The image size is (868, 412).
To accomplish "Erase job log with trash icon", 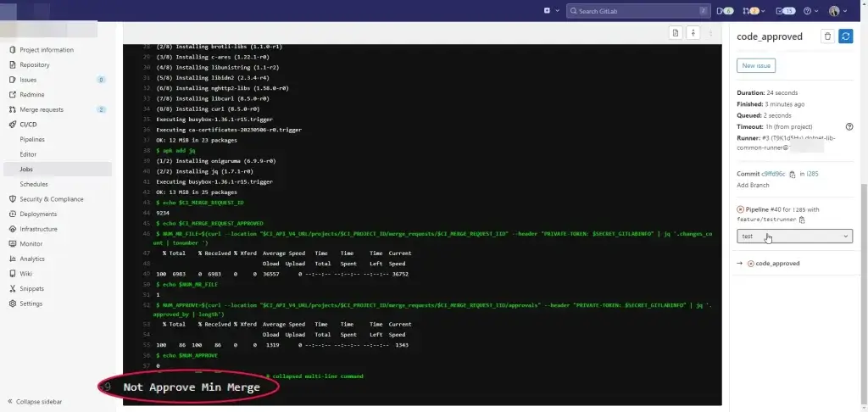I will tap(827, 36).
